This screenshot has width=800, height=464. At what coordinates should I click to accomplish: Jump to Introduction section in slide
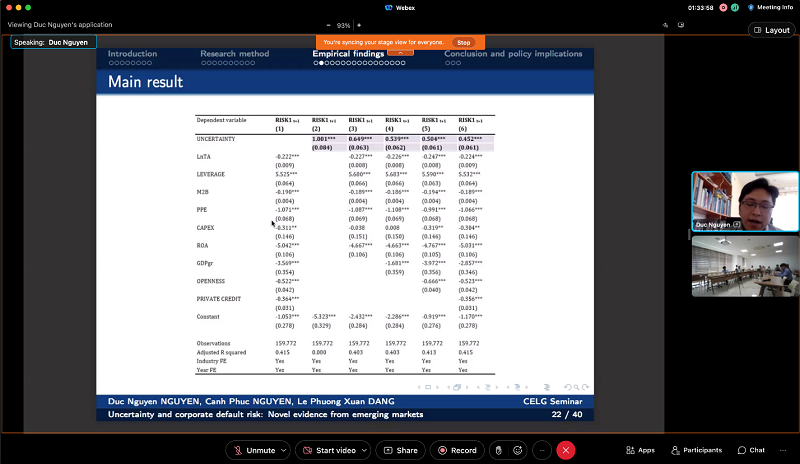click(x=132, y=54)
